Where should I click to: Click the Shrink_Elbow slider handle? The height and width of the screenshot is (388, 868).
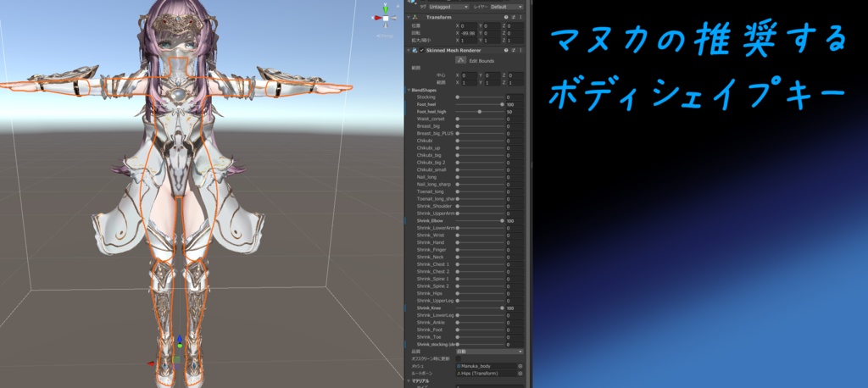502,221
